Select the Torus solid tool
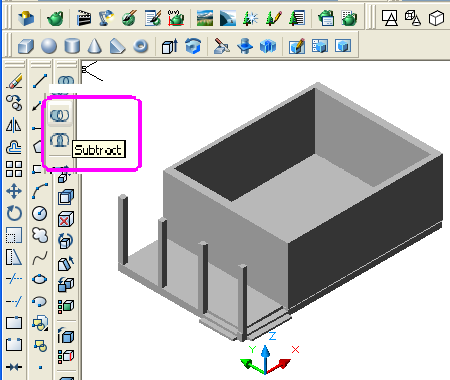450x380 pixels. click(140, 46)
